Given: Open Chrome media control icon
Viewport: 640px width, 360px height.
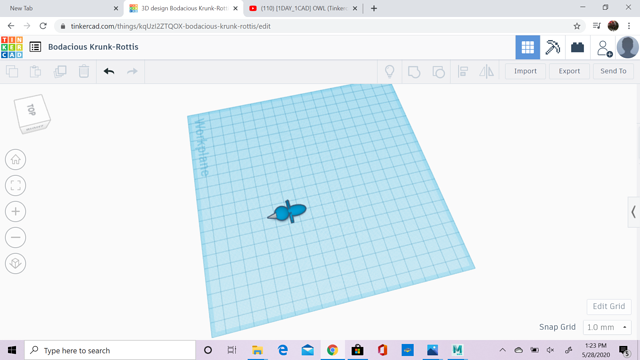Looking at the screenshot, I should [597, 26].
